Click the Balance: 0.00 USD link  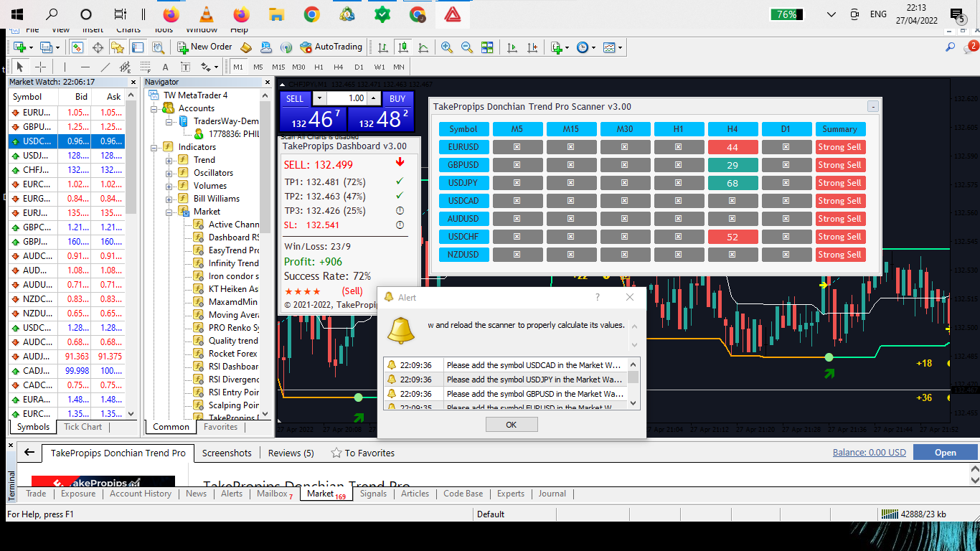[870, 453]
